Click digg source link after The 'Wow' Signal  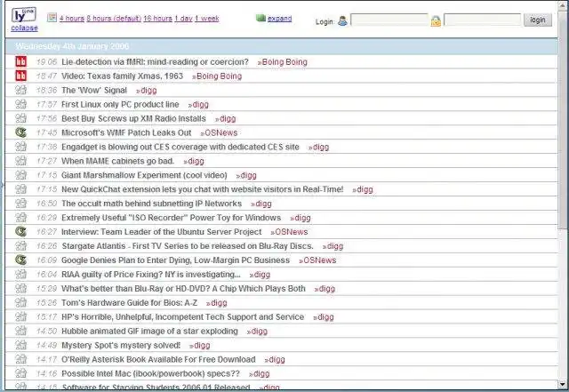tap(146, 91)
